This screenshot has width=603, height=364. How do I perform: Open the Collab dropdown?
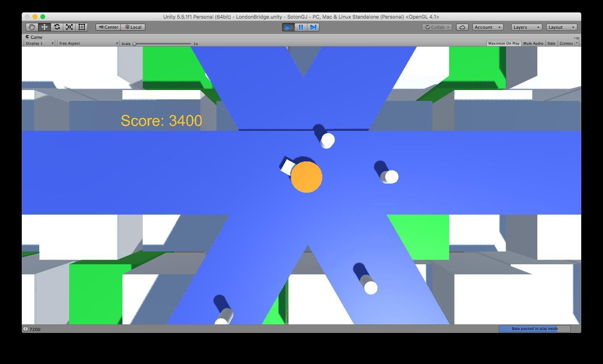437,27
